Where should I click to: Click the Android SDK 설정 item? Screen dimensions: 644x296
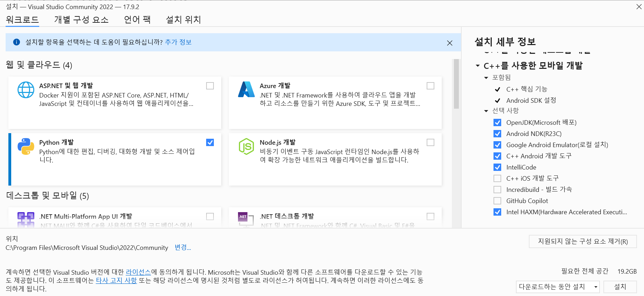531,101
